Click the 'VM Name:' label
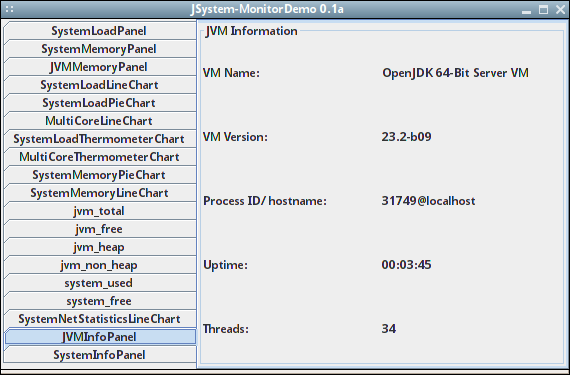 [231, 73]
